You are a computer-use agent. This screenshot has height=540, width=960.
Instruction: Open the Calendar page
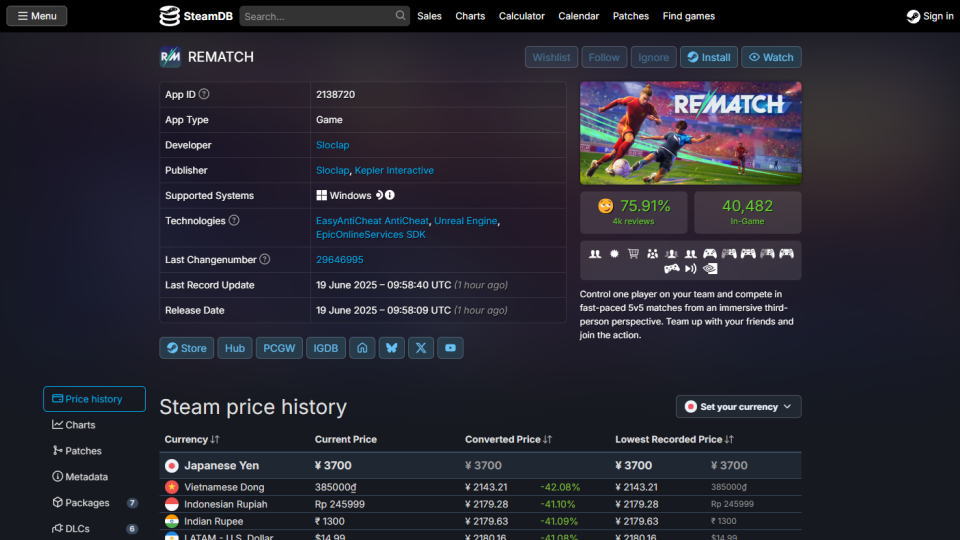pos(579,16)
